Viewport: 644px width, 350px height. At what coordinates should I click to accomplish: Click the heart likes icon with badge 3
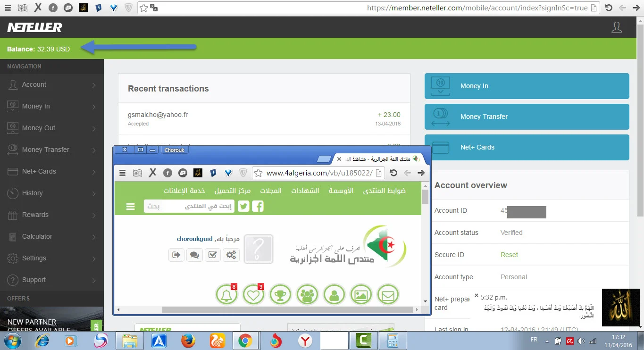[253, 295]
